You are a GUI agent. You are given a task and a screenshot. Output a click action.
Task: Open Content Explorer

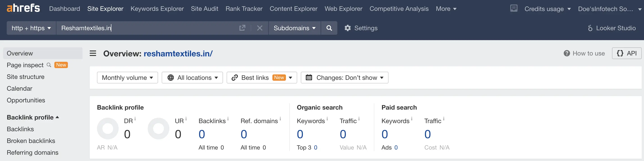294,9
